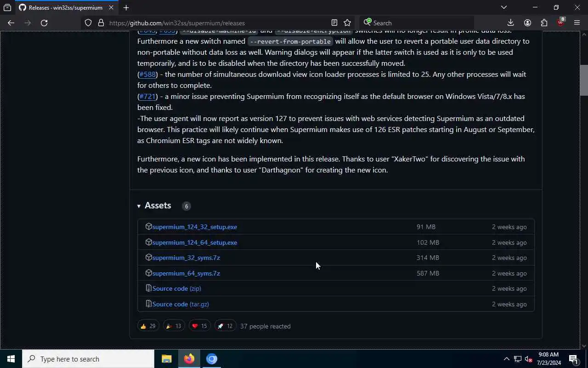Viewport: 588px width, 368px height.
Task: Open the uBlock Origin extension icon
Action: 560,23
